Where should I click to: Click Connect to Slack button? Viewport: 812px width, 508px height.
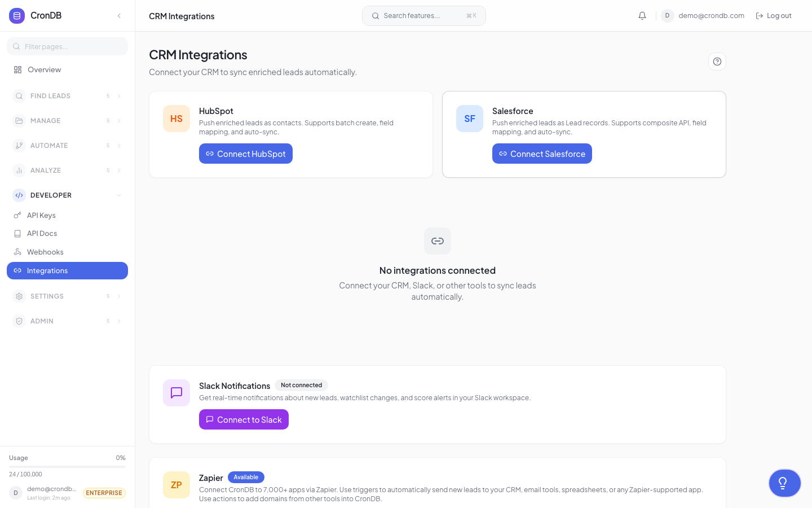pyautogui.click(x=244, y=419)
